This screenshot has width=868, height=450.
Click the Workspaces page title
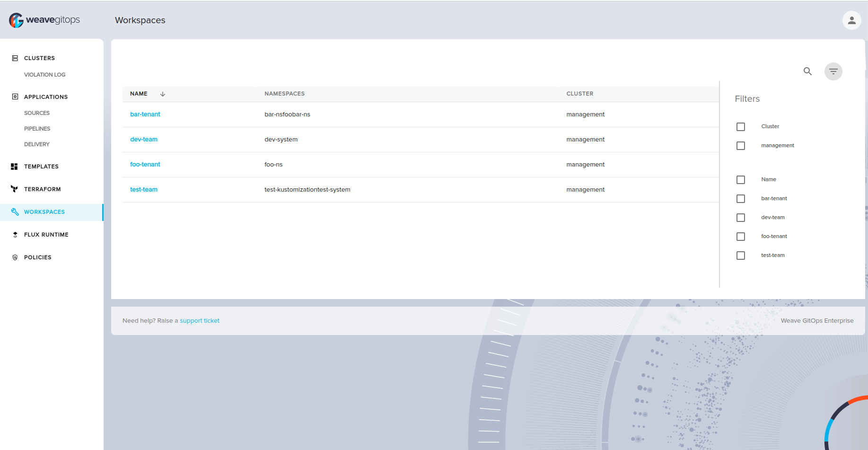[140, 20]
